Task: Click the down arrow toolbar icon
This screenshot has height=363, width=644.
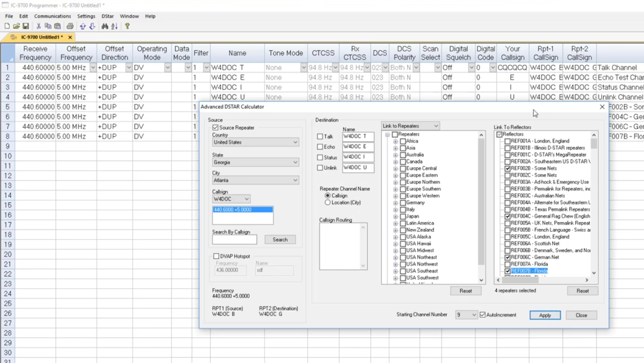Action: click(92, 26)
